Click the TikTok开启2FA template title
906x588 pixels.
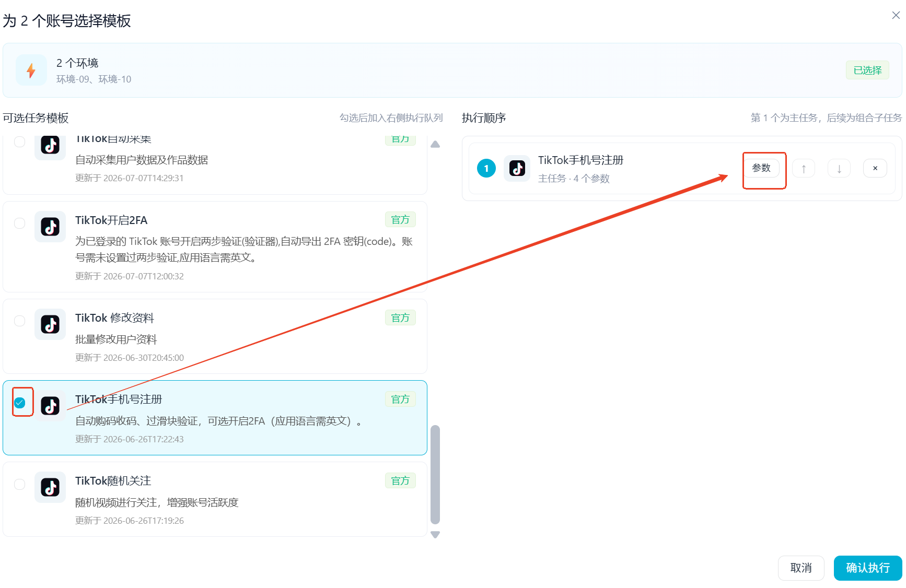point(111,220)
